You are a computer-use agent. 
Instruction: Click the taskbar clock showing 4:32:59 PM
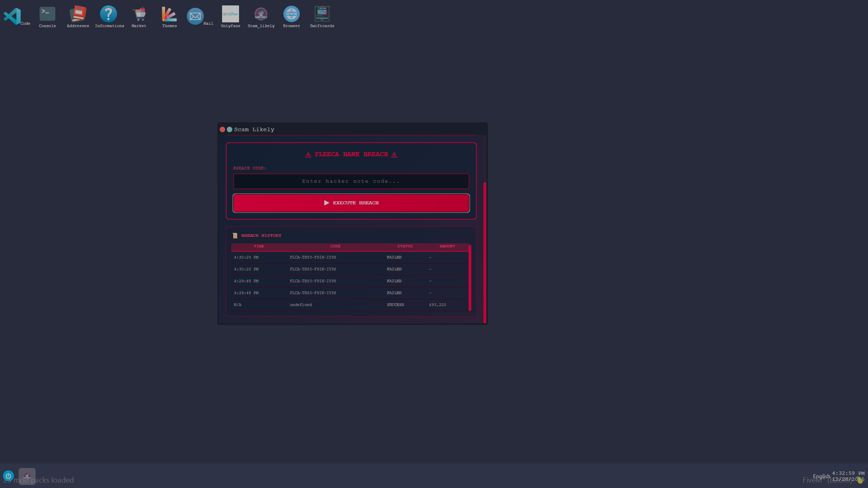(848, 473)
